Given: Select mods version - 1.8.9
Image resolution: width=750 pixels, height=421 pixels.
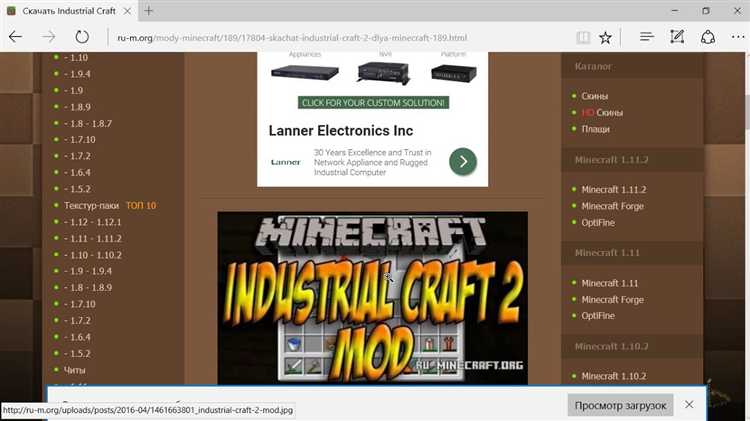Looking at the screenshot, I should coord(77,107).
